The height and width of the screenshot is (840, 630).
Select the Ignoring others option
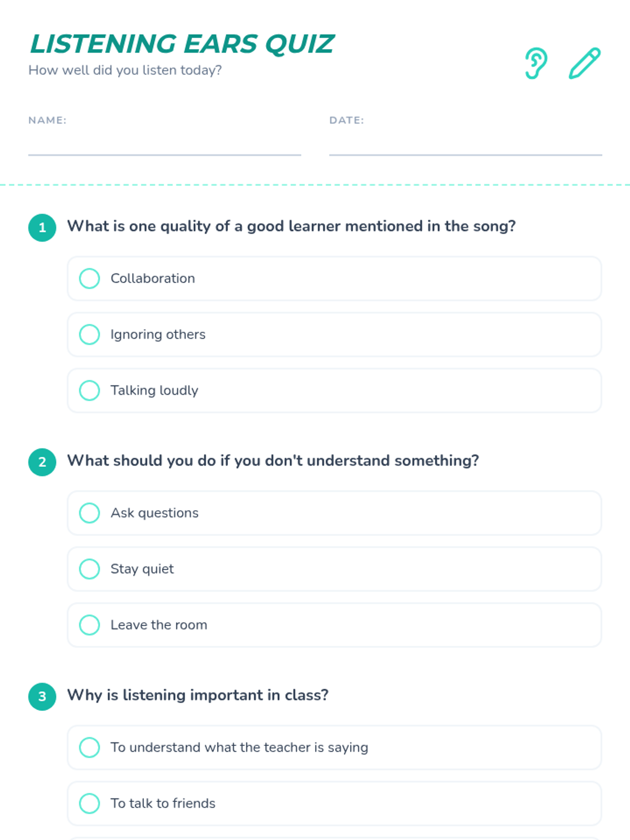[x=334, y=334]
